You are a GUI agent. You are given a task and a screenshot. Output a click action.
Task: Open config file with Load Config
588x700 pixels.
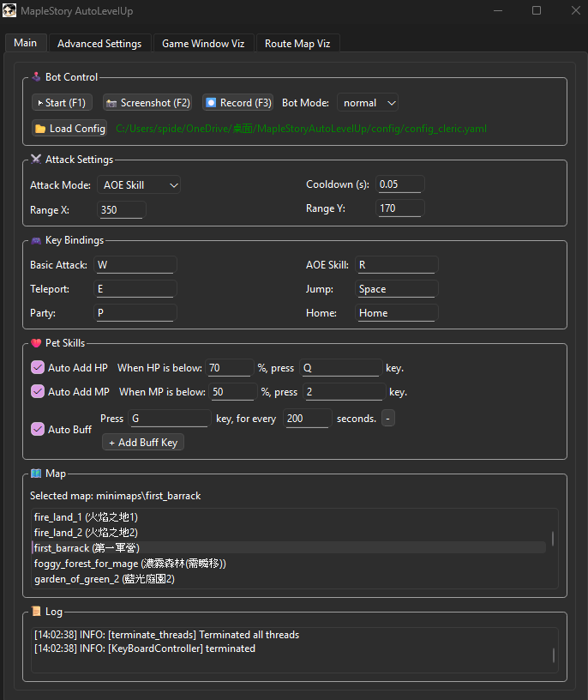pos(69,129)
